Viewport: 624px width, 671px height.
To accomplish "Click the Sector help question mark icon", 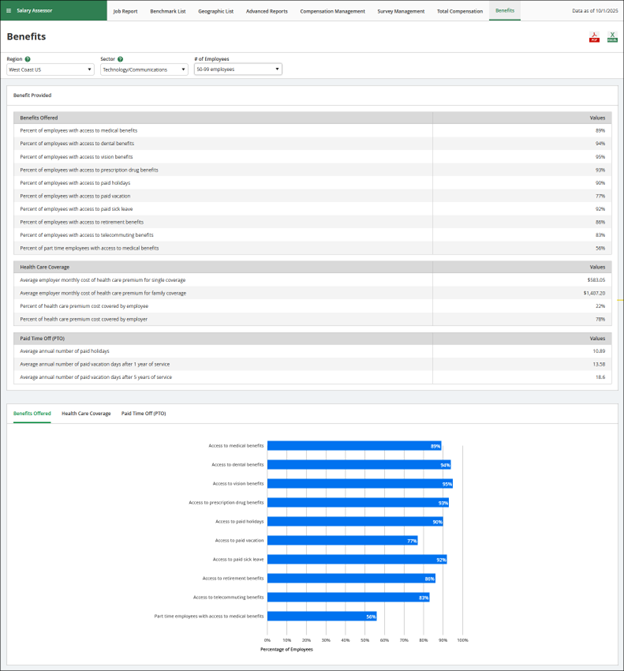I will (x=120, y=59).
